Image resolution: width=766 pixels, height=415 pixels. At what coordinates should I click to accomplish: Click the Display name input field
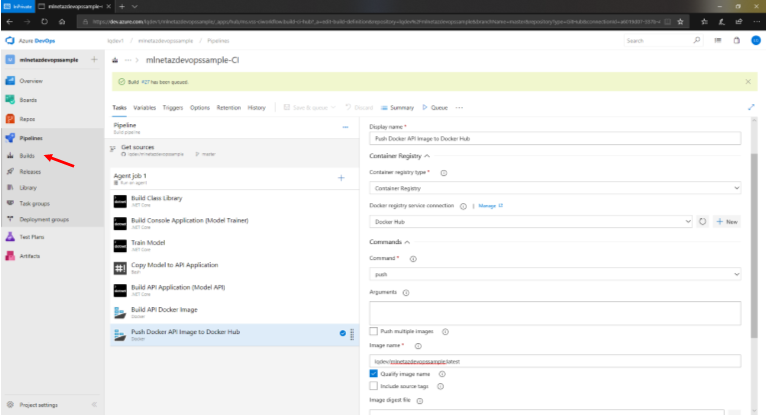pyautogui.click(x=555, y=138)
